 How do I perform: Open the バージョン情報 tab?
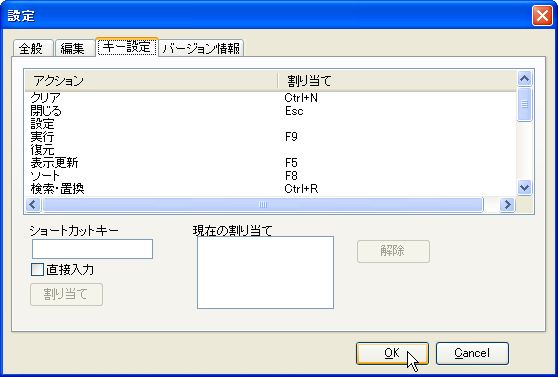click(x=201, y=48)
